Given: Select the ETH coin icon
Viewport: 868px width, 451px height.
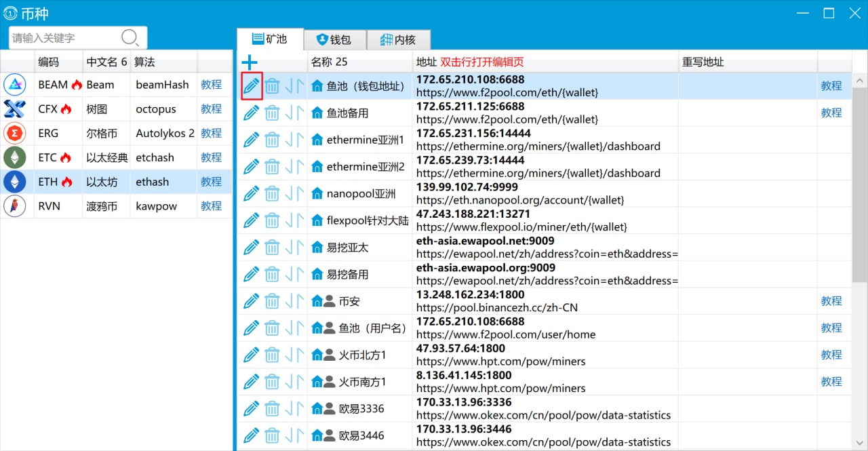Looking at the screenshot, I should pyautogui.click(x=15, y=182).
